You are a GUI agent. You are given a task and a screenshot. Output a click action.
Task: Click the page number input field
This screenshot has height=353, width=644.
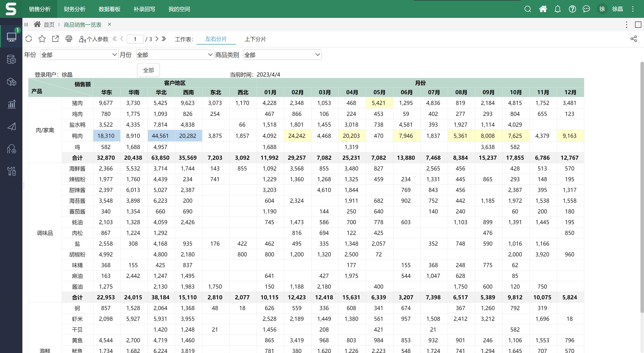(135, 39)
